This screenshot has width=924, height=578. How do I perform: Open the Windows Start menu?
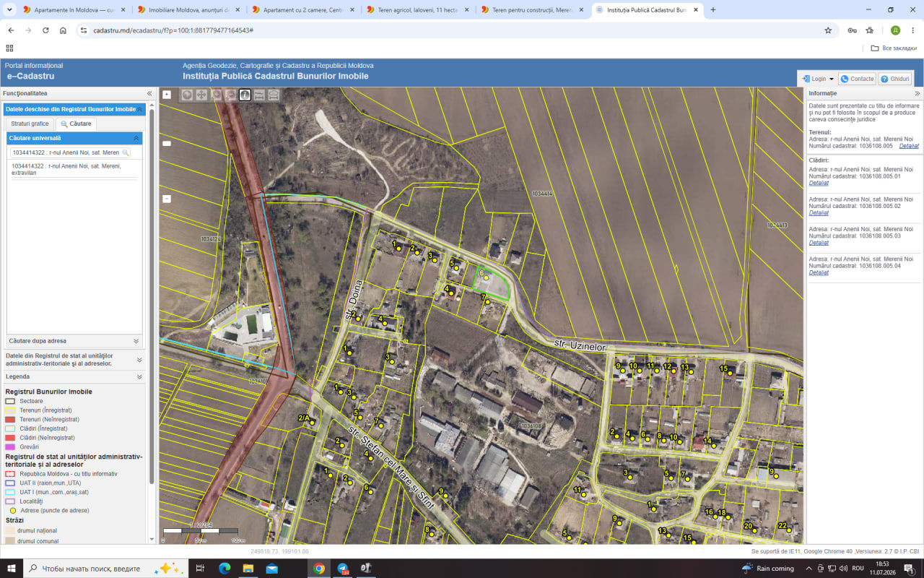click(12, 568)
